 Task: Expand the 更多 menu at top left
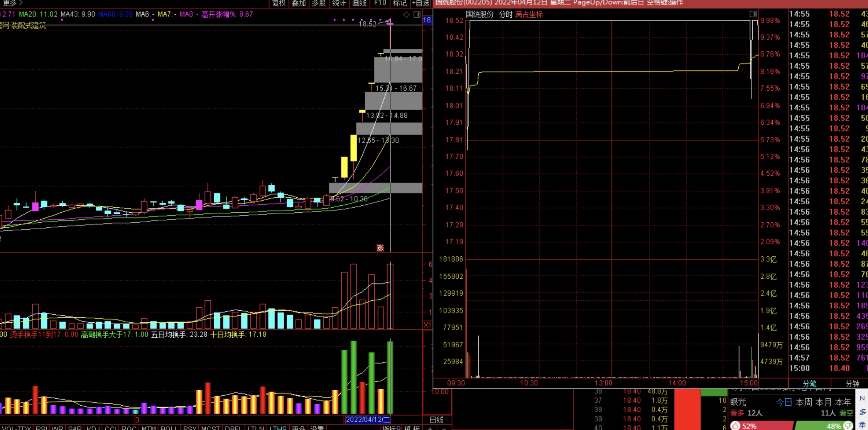(x=12, y=3)
